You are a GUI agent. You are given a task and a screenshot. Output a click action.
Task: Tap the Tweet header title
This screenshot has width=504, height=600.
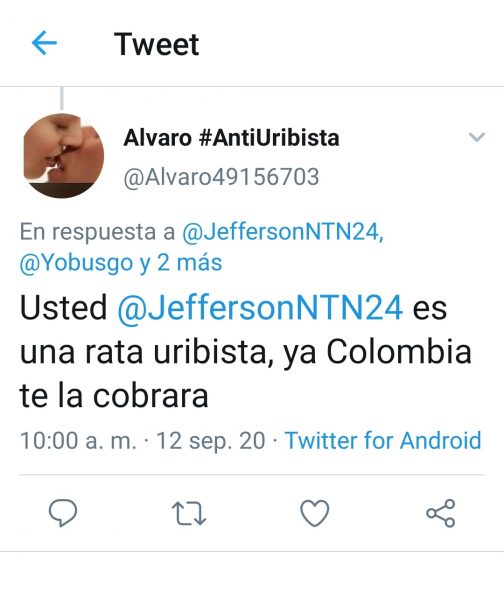coord(157,44)
